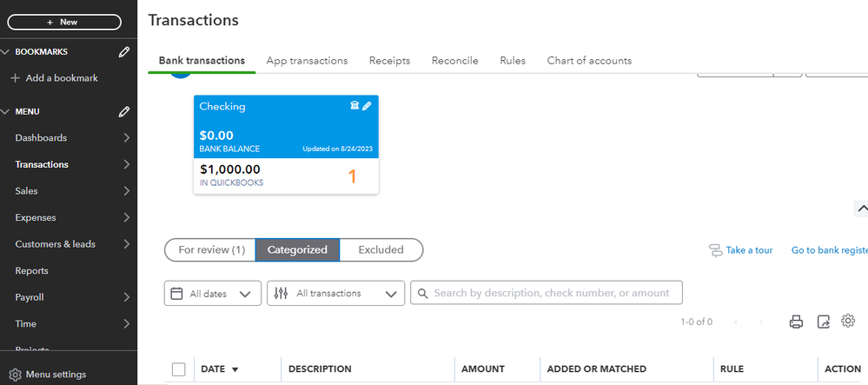Click the print icon above the table
The width and height of the screenshot is (868, 385).
(796, 322)
